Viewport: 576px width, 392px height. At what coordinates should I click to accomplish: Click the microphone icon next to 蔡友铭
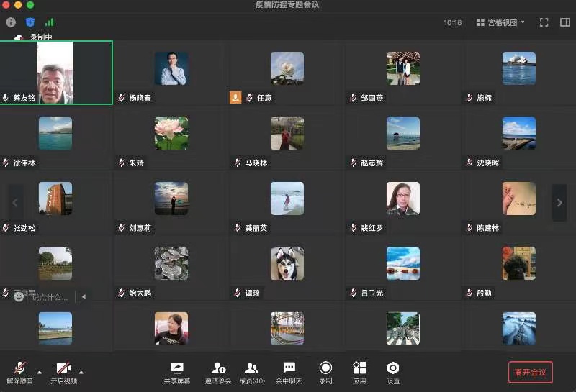coord(6,98)
